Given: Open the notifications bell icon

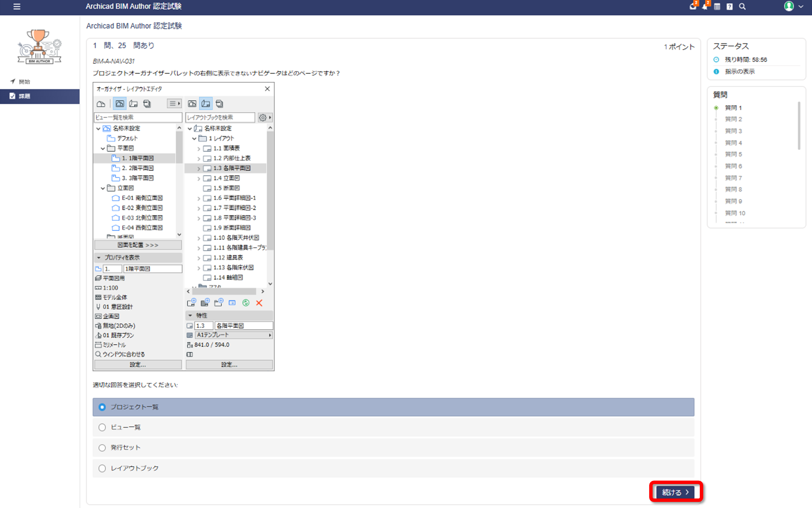Looking at the screenshot, I should click(705, 6).
